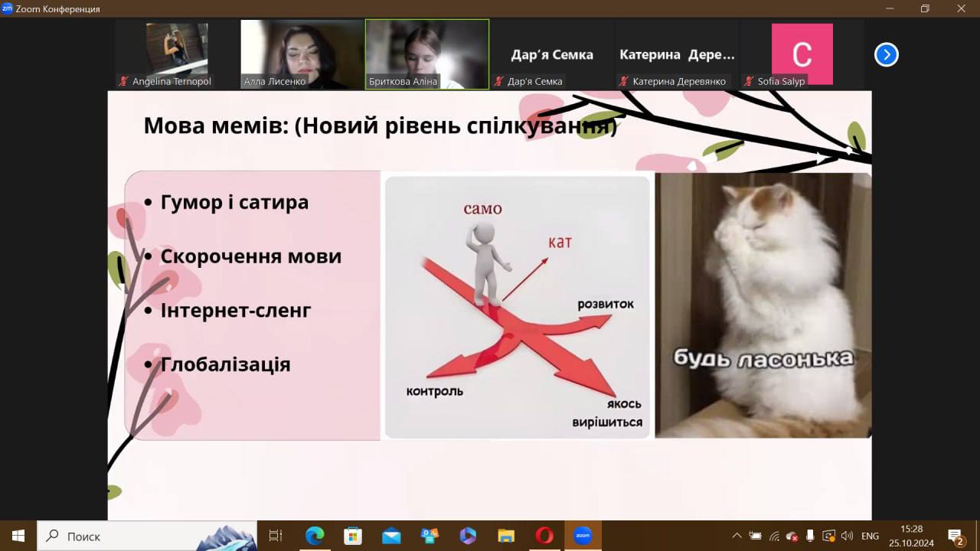
Task: Show next participants with blue arrow button
Action: (886, 55)
